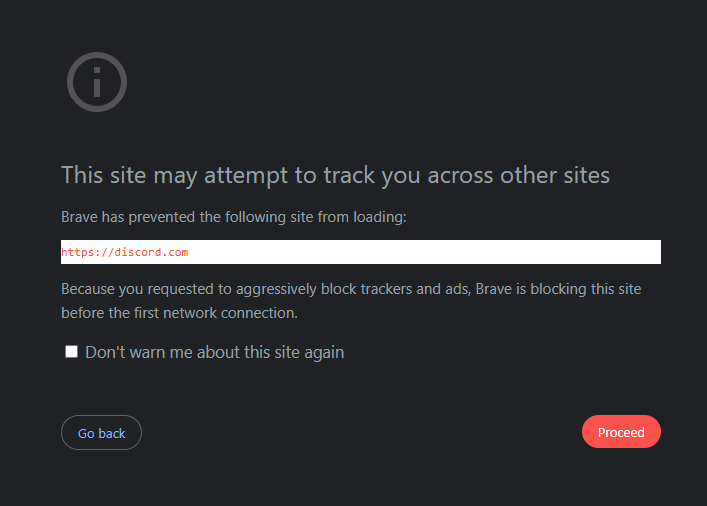The height and width of the screenshot is (506, 707).
Task: Tick the "Don't warn me" checkbox
Action: coord(71,352)
